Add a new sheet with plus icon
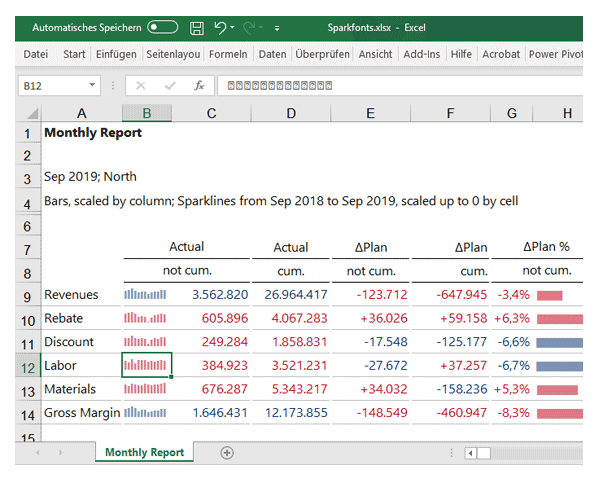Image resolution: width=600 pixels, height=479 pixels. pos(227,453)
